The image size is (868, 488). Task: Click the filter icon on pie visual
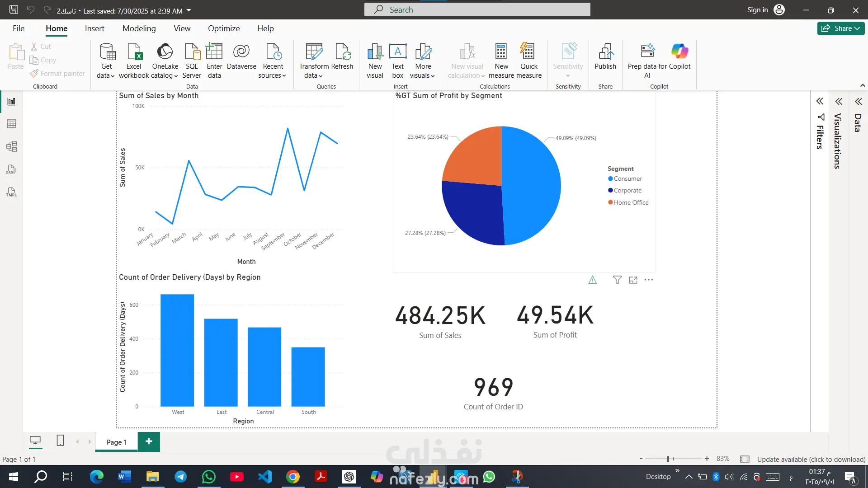[x=617, y=280]
